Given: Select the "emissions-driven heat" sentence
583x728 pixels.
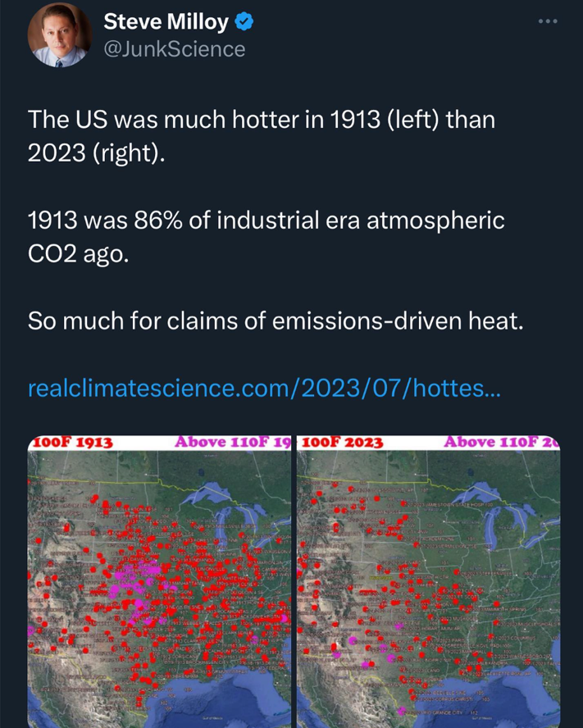Looking at the screenshot, I should (275, 321).
